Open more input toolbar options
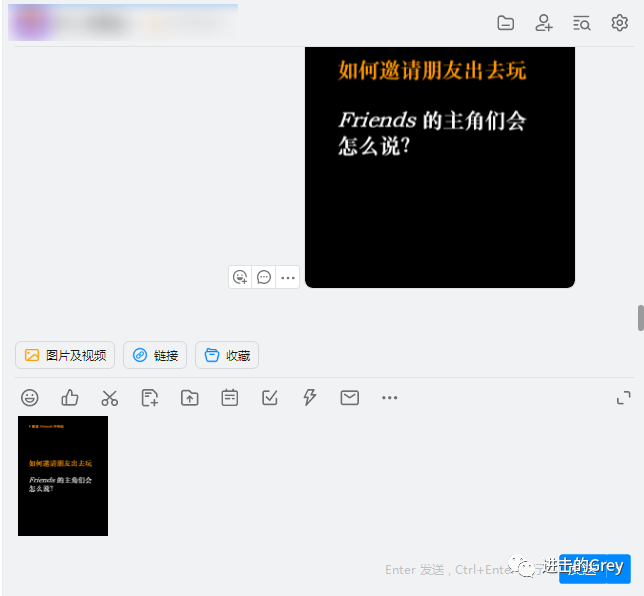This screenshot has height=596, width=644. 389,398
